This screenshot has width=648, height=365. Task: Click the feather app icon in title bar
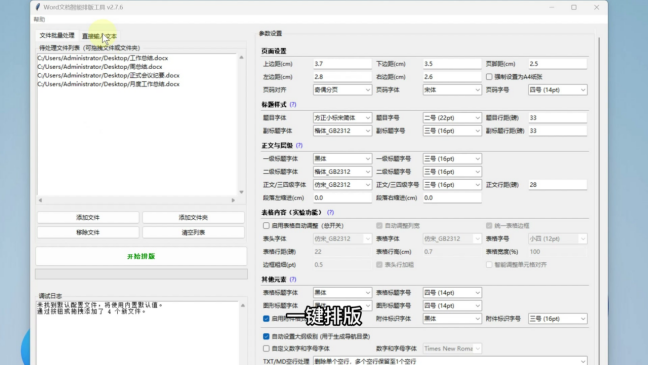(38, 7)
